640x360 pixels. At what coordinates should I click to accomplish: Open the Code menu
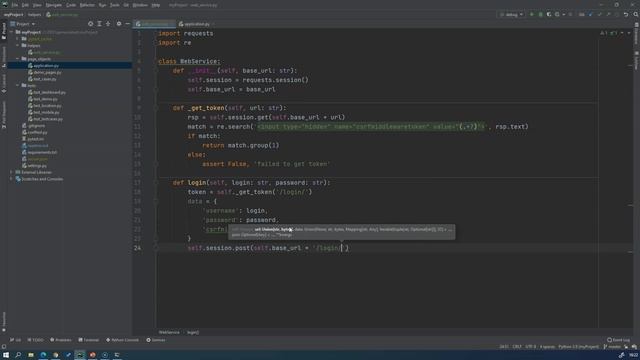tap(71, 5)
